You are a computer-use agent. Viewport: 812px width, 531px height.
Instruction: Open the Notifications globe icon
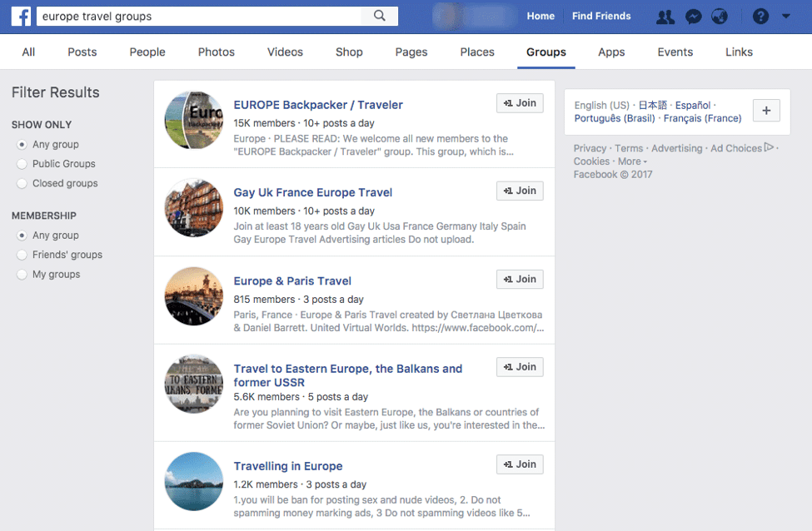click(719, 17)
